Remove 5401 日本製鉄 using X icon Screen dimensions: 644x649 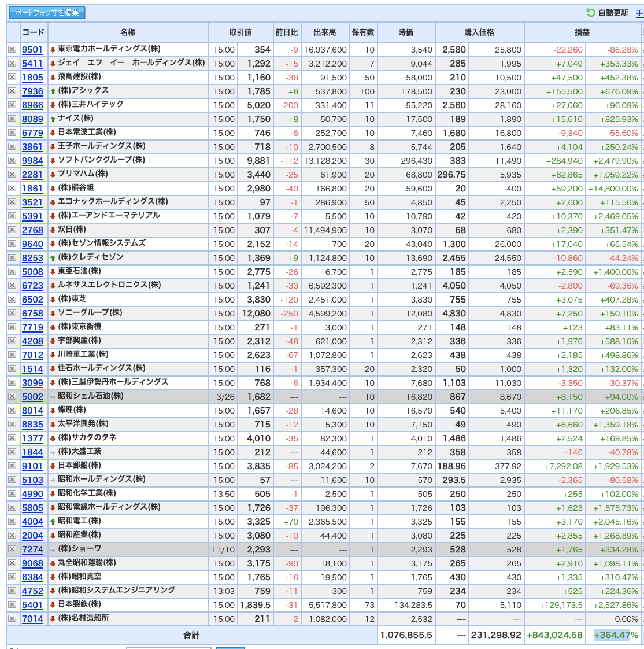pos(12,604)
